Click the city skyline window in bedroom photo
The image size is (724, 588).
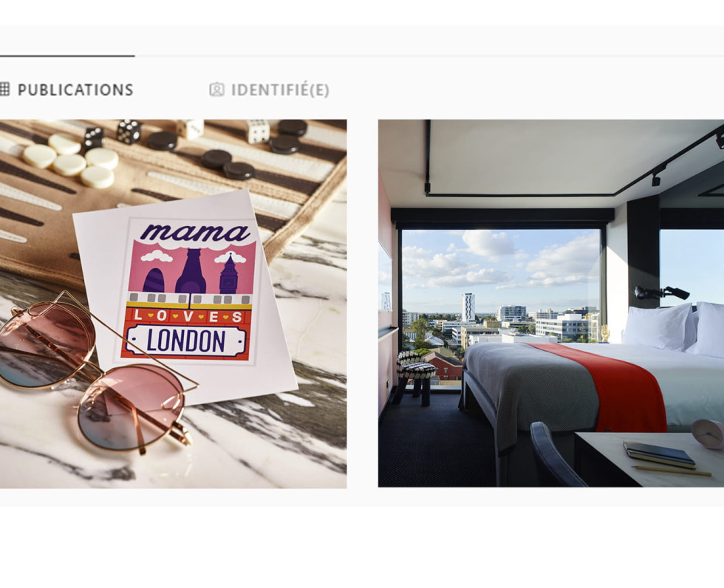(x=501, y=304)
